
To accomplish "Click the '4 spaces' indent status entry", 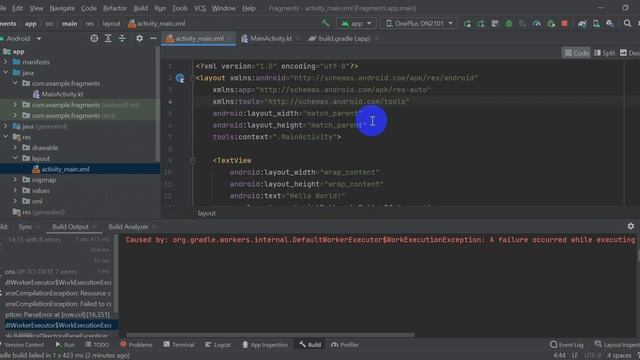I will (619, 356).
